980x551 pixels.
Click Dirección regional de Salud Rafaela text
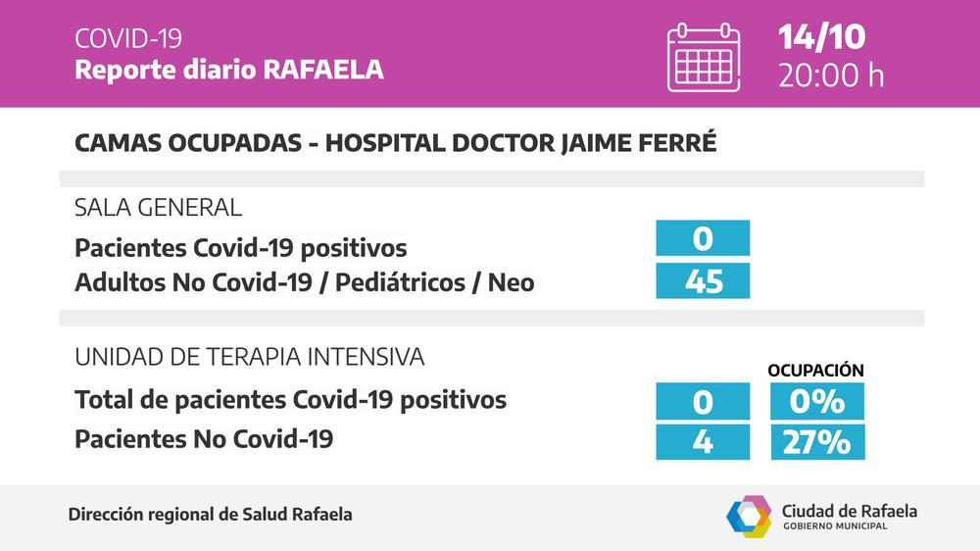(211, 515)
